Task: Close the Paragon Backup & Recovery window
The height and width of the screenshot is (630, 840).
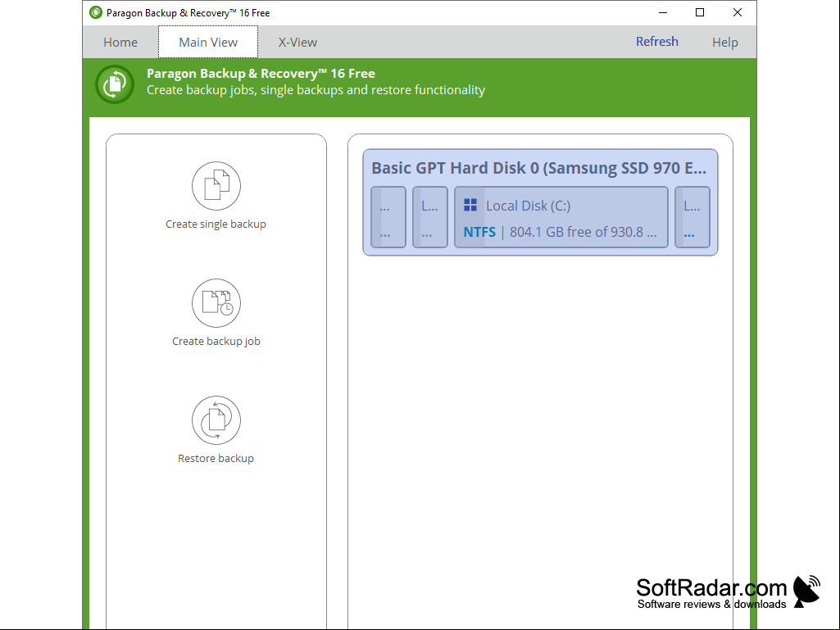Action: [x=737, y=12]
